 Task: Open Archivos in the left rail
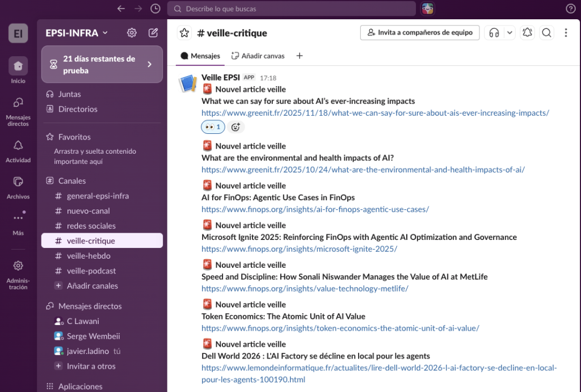pos(18,188)
